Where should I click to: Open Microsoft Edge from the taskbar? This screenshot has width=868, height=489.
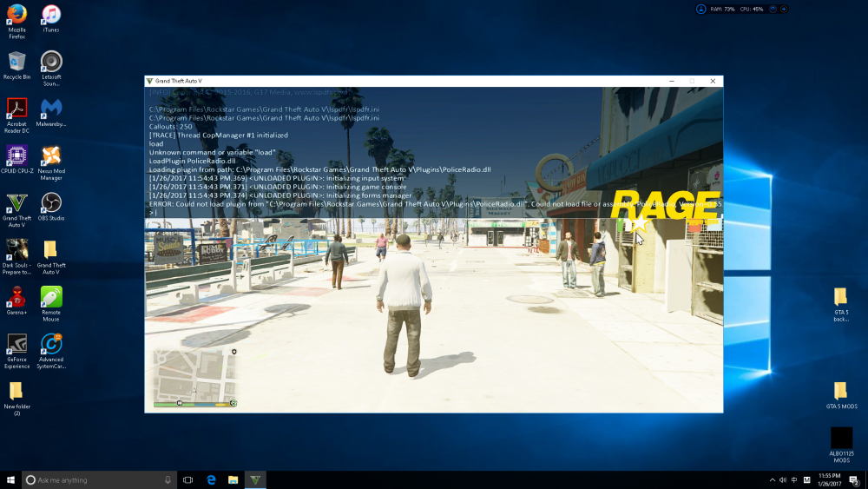click(211, 480)
